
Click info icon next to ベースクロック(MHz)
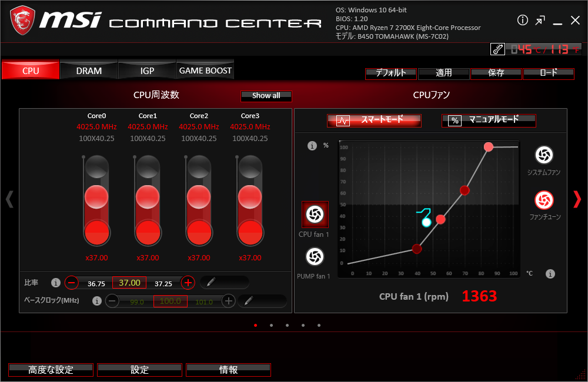coord(97,301)
